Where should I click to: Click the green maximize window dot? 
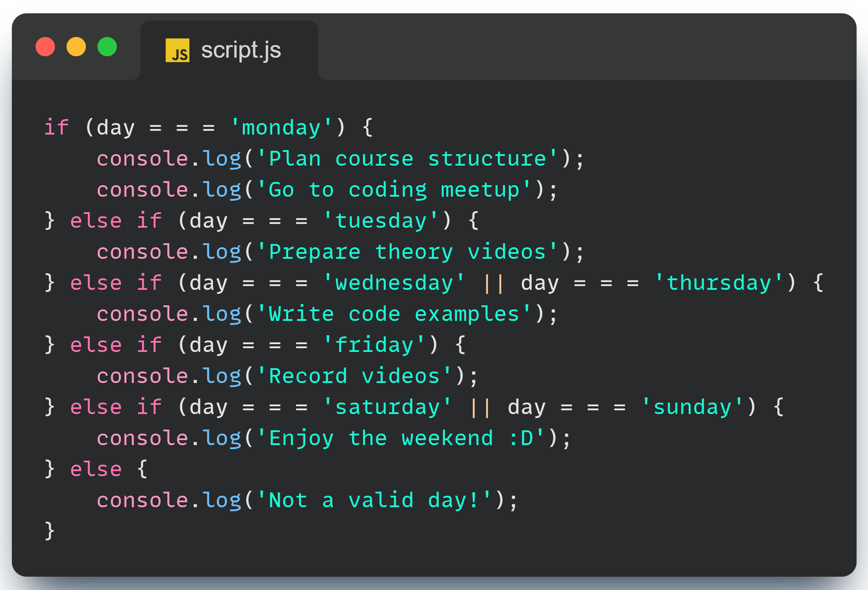[107, 47]
